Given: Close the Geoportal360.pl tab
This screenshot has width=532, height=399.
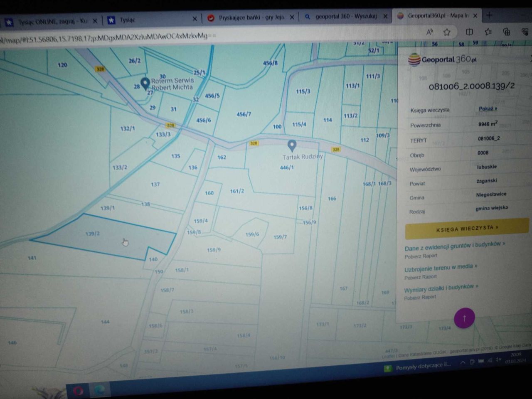Looking at the screenshot, I should point(475,16).
